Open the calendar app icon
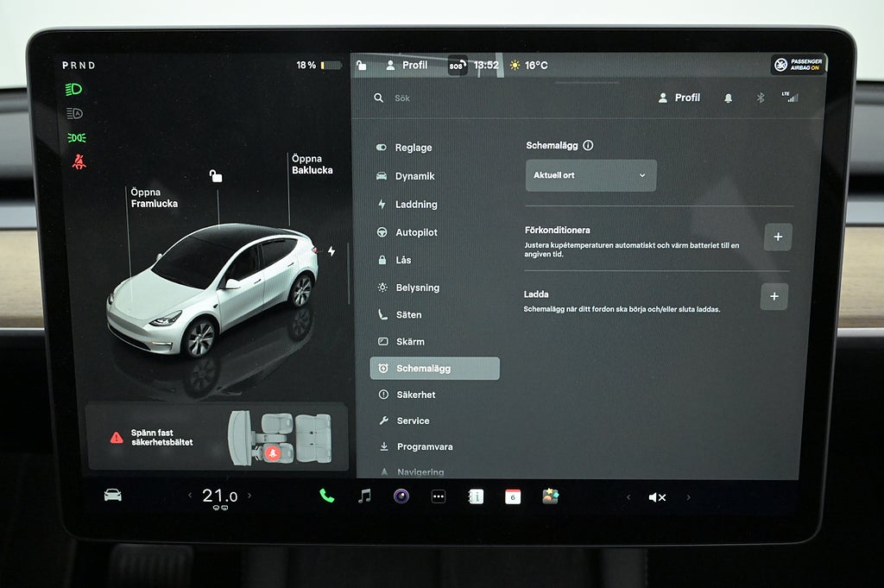 (513, 496)
